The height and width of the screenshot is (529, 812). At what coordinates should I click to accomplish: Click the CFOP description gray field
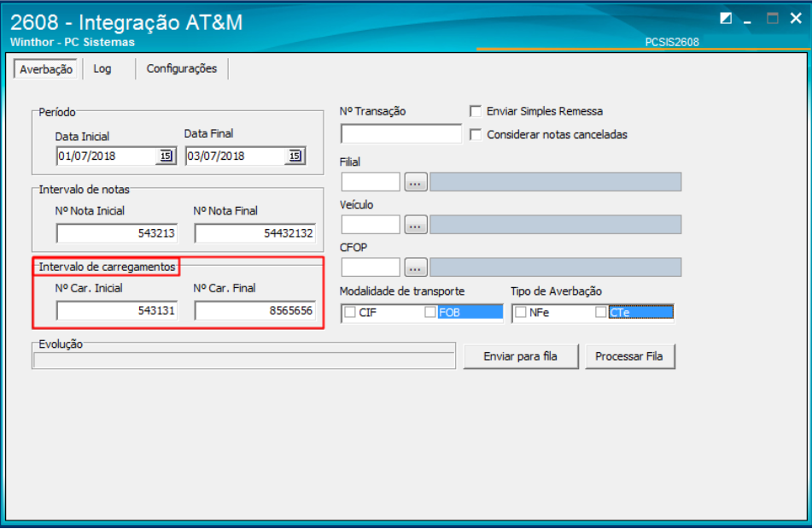click(555, 267)
